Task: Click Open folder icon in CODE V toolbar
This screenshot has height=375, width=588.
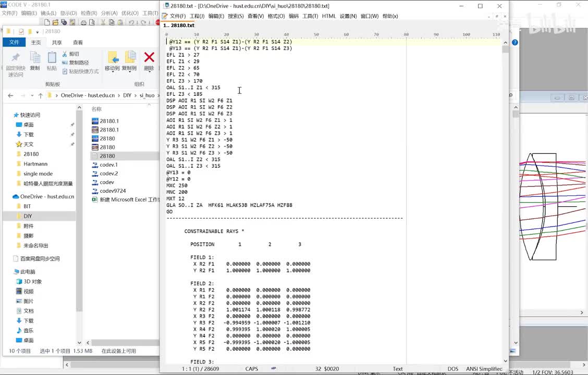Action: 55,22
